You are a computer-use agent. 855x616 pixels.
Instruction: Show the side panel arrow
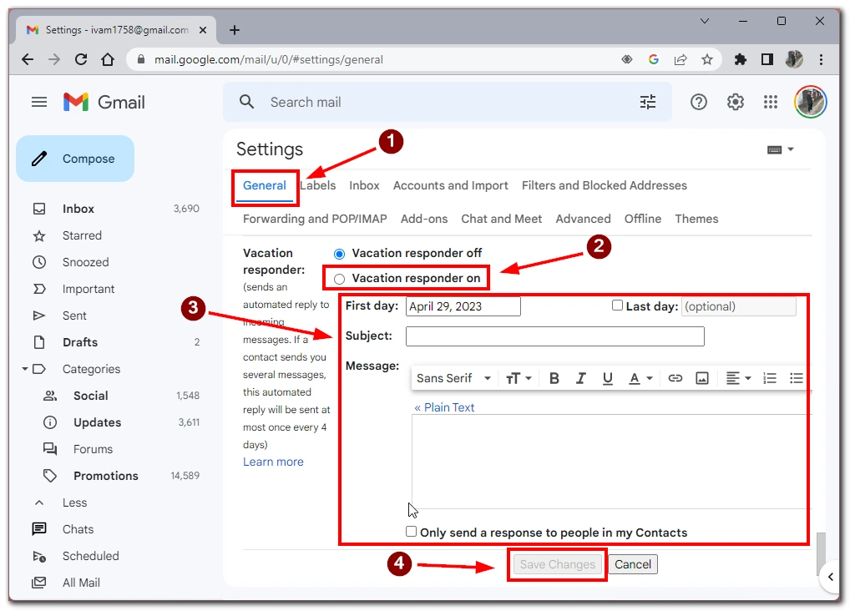(830, 577)
